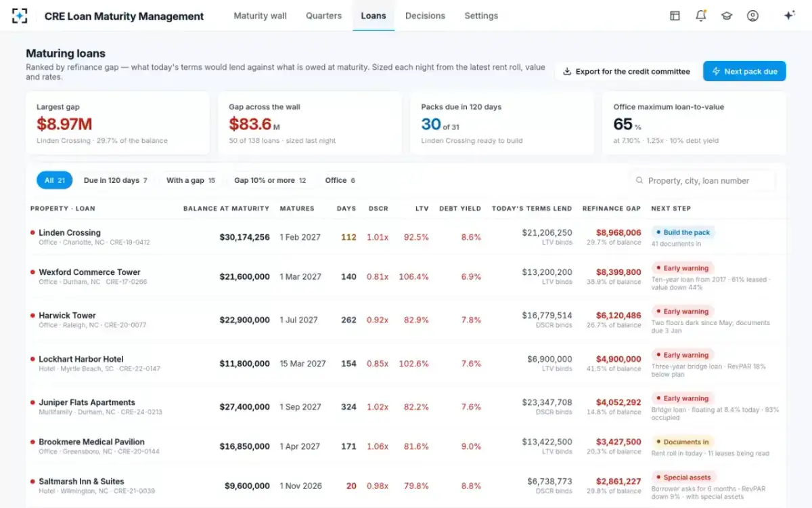Click Export for the credit committee
The image size is (812, 508).
coord(627,71)
